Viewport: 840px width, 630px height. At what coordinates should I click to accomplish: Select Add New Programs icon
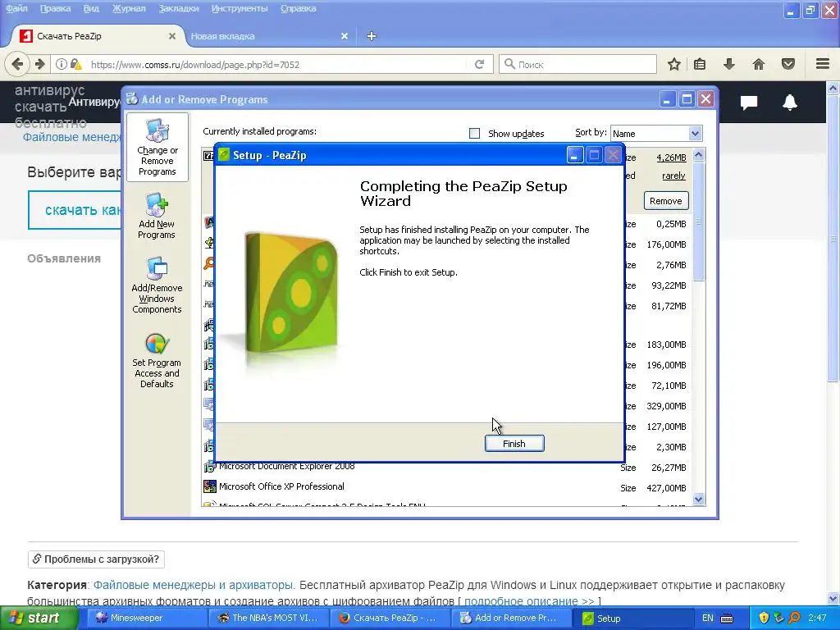coord(157,217)
